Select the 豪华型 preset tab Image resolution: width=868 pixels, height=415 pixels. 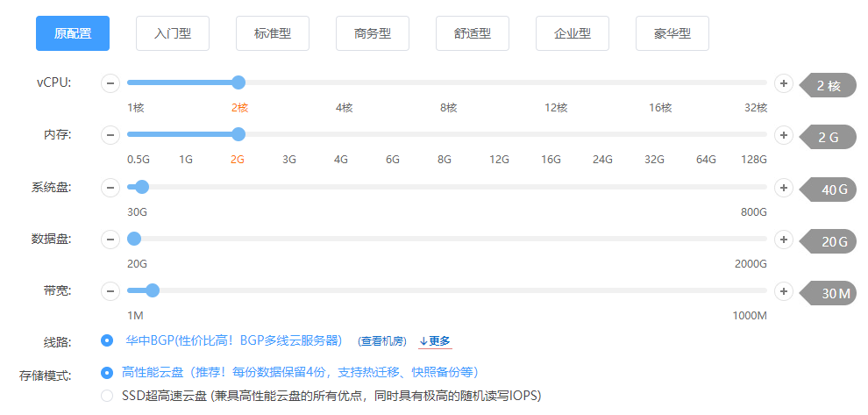click(672, 34)
